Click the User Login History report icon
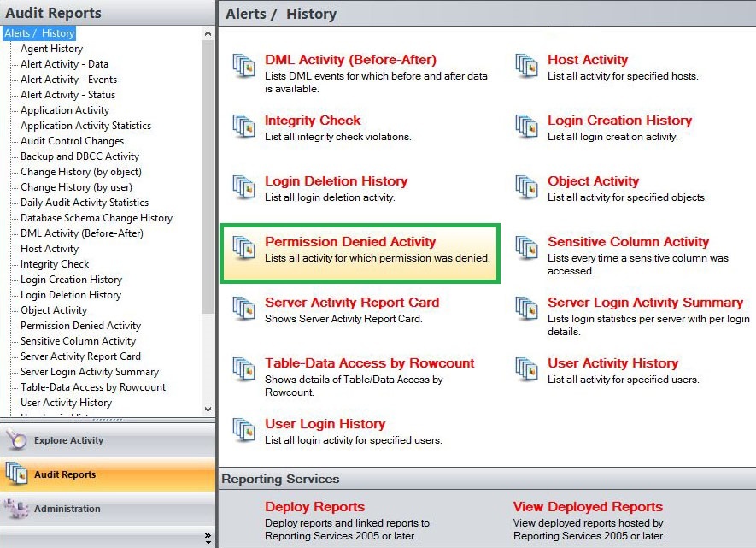This screenshot has height=548, width=756. [x=243, y=430]
